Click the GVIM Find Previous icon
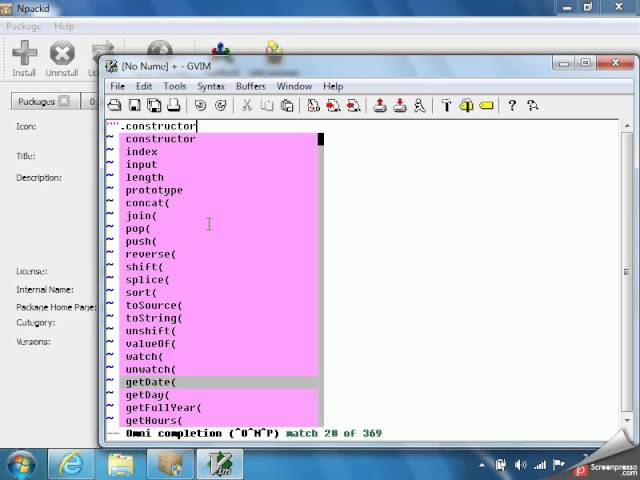This screenshot has height=480, width=640. point(353,106)
